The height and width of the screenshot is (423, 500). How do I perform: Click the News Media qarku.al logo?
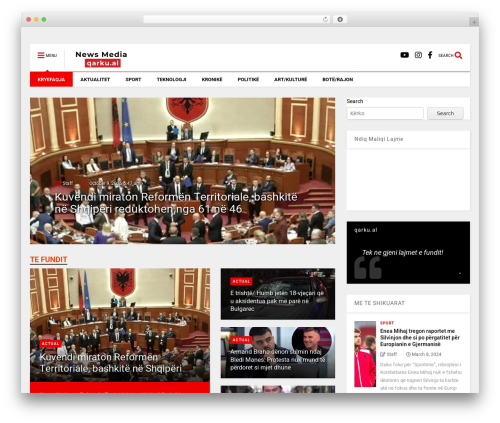101,58
